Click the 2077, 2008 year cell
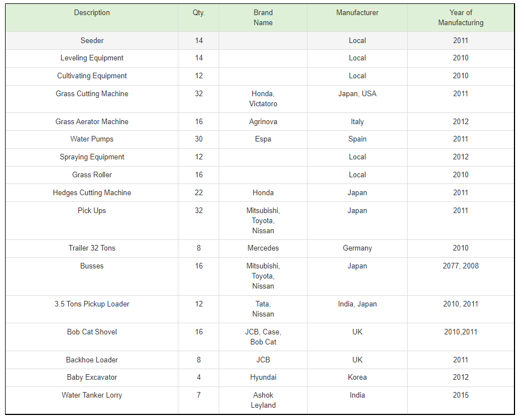 click(460, 276)
